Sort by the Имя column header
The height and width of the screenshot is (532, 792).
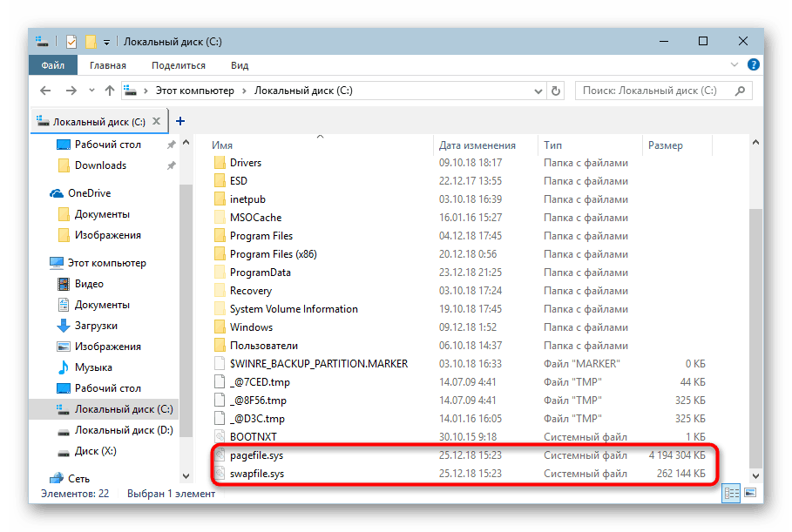click(222, 145)
